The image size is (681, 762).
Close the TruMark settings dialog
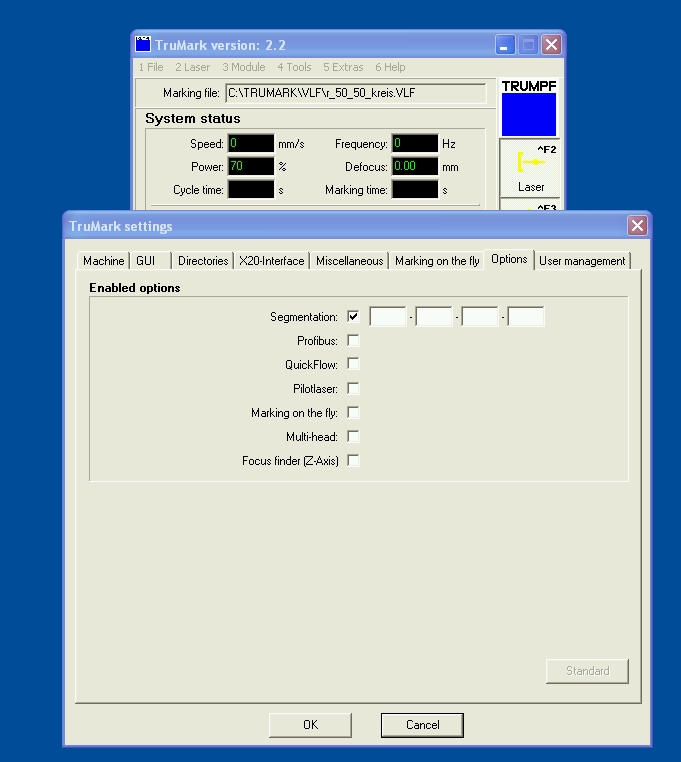coord(637,225)
